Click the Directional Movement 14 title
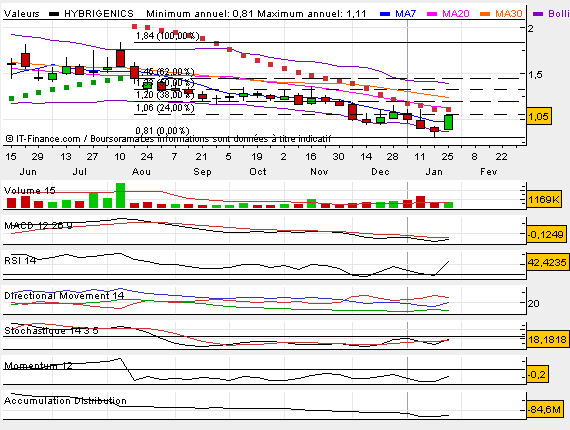 64,296
